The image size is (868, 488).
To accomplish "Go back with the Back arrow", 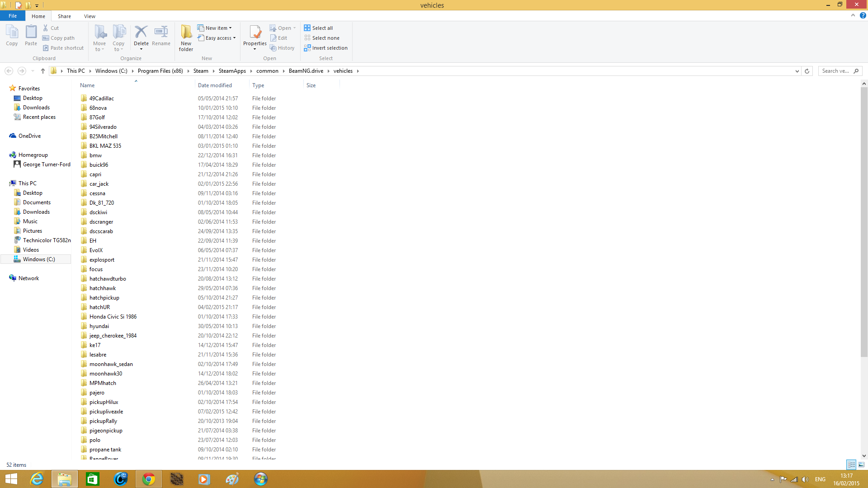I will (x=9, y=71).
